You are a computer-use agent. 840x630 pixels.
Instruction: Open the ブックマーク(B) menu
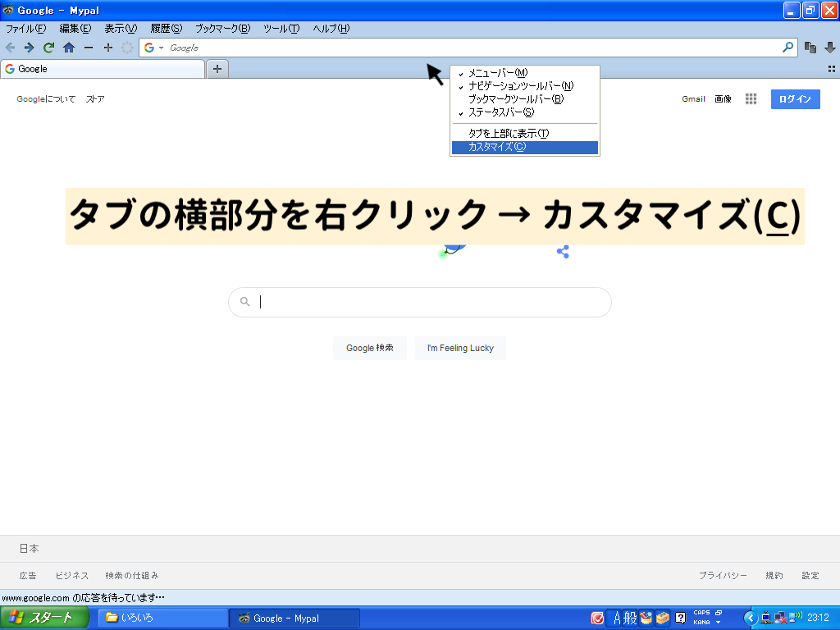pos(223,29)
